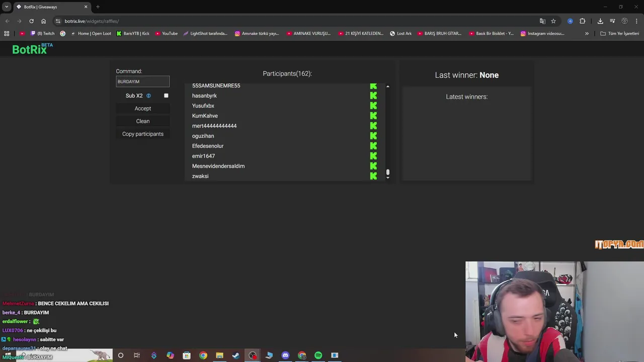Open Tüm Yer İşaretleri bookmarks folder
The height and width of the screenshot is (362, 644).
coord(620,34)
